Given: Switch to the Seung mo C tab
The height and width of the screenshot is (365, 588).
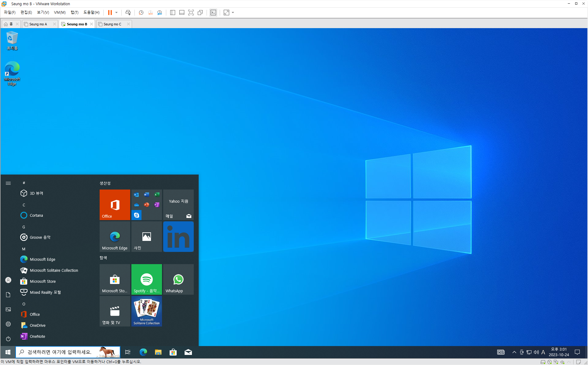Looking at the screenshot, I should (112, 24).
